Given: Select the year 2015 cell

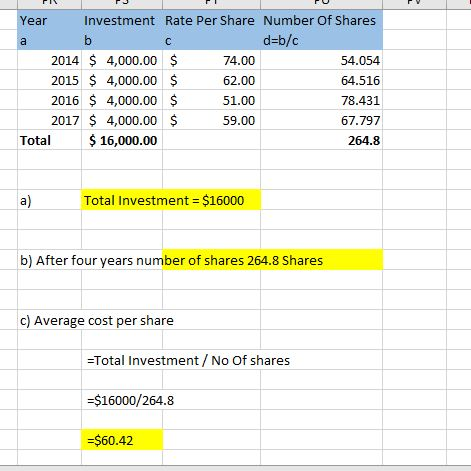Looking at the screenshot, I should tap(49, 80).
